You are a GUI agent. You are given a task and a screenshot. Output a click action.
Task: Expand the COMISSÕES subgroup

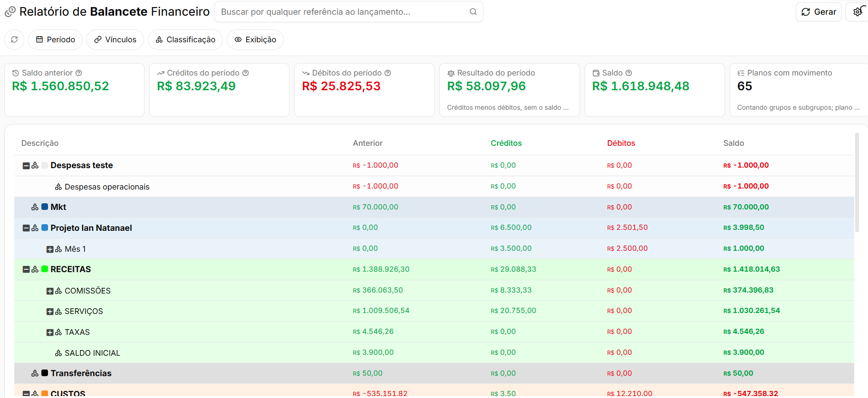pyautogui.click(x=50, y=291)
